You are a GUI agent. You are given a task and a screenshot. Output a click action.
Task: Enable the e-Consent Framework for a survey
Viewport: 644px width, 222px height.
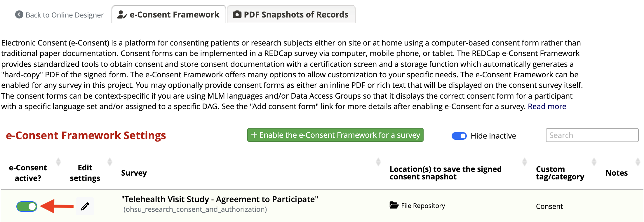point(335,135)
